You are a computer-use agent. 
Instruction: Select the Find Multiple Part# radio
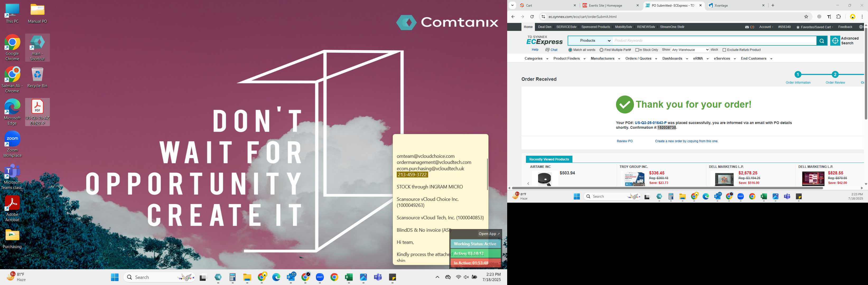click(601, 50)
